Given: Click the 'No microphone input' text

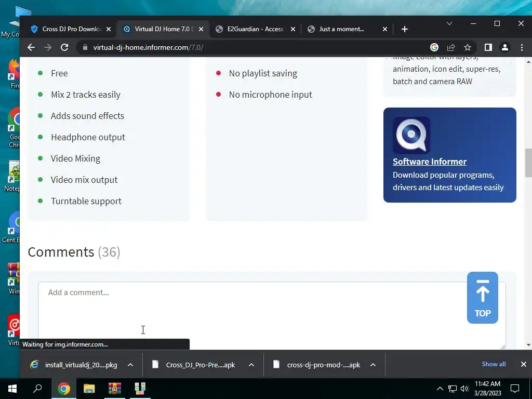Looking at the screenshot, I should [x=270, y=95].
